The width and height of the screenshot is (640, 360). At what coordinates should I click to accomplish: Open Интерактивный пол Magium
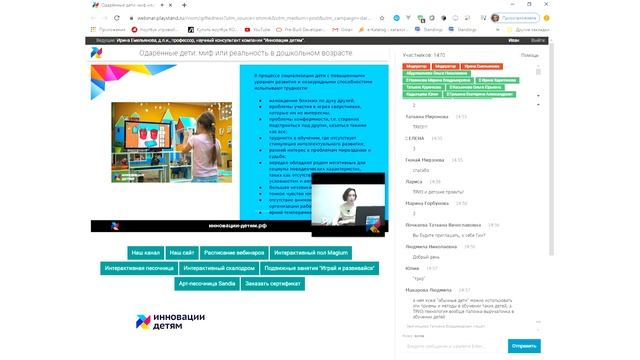[311, 253]
